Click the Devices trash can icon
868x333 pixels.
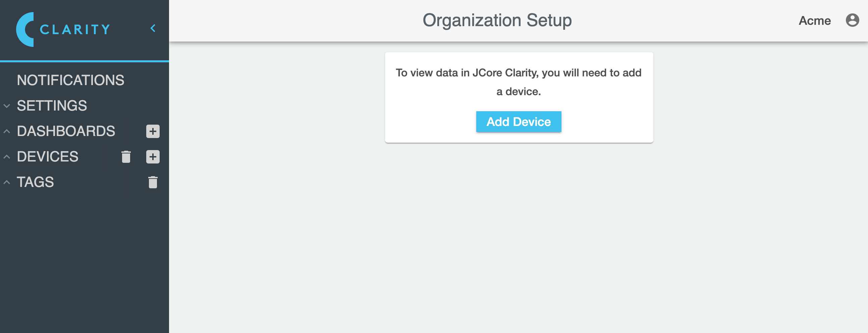pos(126,157)
